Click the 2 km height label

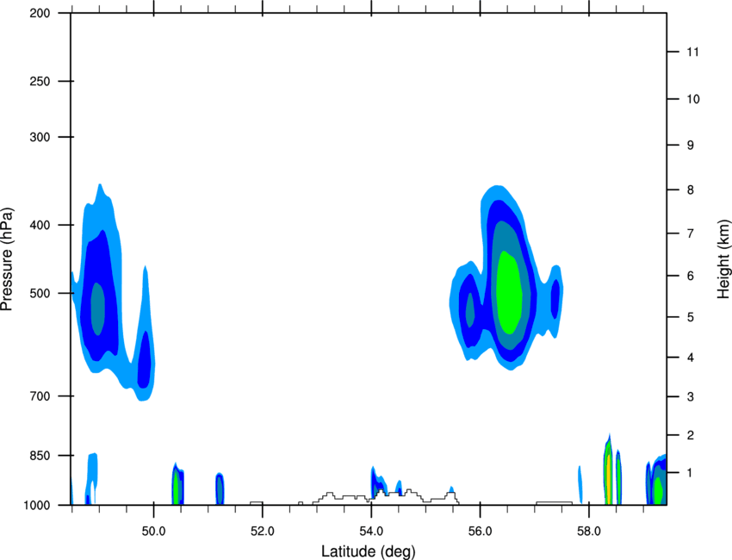[691, 435]
